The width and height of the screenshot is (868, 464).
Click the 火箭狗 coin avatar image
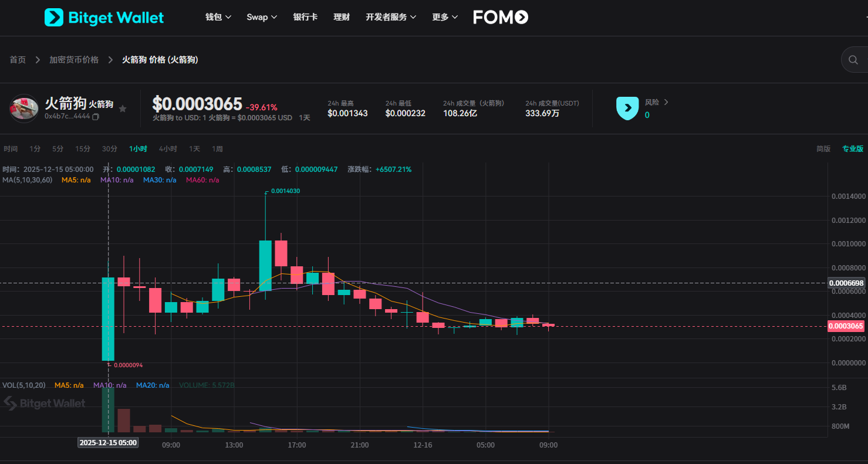coord(23,108)
